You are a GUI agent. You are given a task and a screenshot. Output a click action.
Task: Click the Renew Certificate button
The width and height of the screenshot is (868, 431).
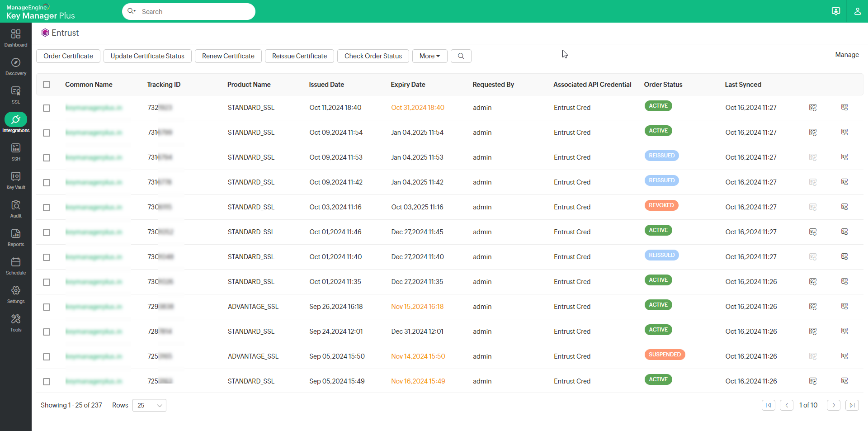tap(228, 56)
